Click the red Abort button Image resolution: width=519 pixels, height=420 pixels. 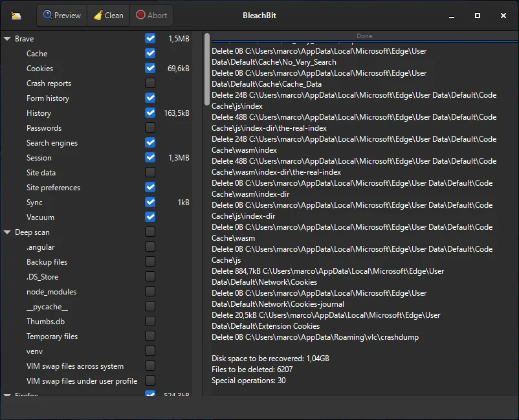point(151,16)
